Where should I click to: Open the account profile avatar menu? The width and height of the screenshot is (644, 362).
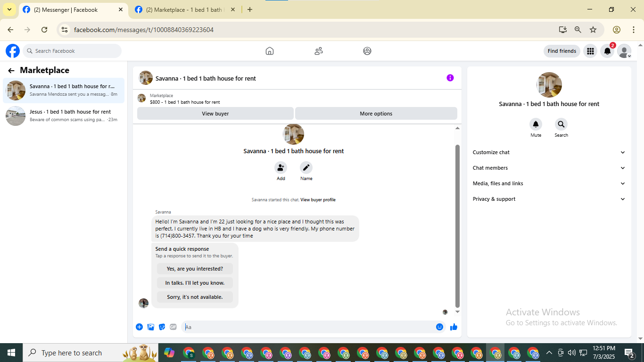pos(624,51)
